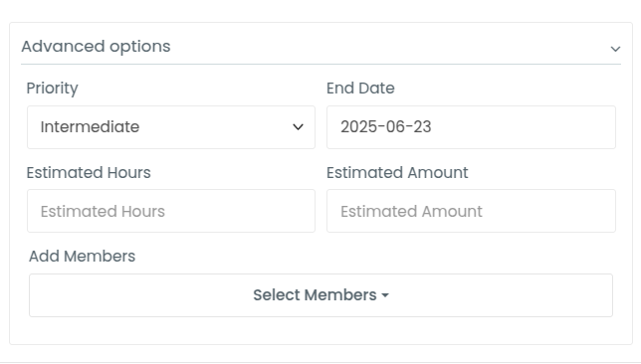The height and width of the screenshot is (364, 641).
Task: Click the Priority dropdown arrow icon
Action: pyautogui.click(x=298, y=127)
